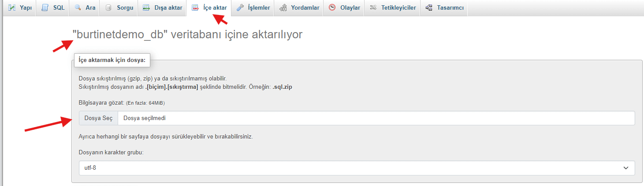Viewport: 644px width, 186px height.
Task: Click the Tetikleyiciler triggers icon
Action: coord(373,7)
